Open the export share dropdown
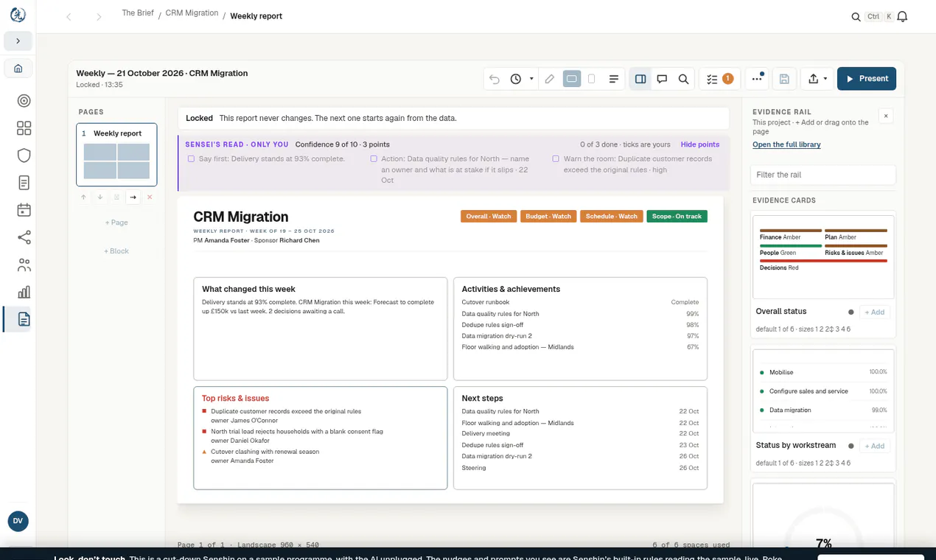Viewport: 936px width, 560px height. [x=817, y=79]
